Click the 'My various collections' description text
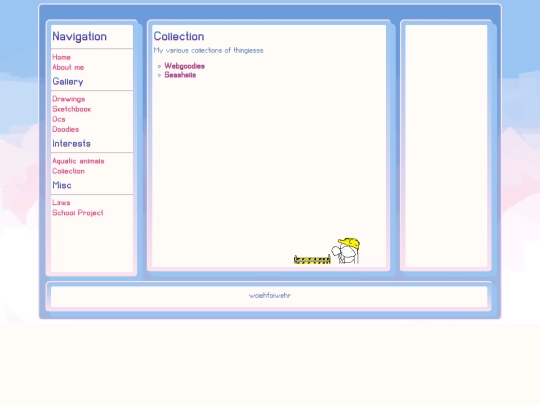The width and height of the screenshot is (540, 405). [208, 50]
